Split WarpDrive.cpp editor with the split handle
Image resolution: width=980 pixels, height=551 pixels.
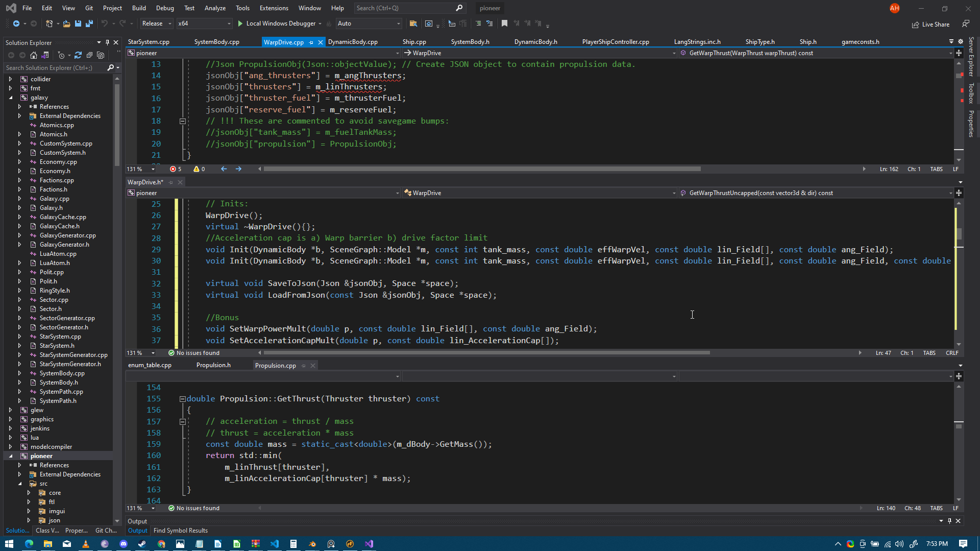[x=959, y=53]
